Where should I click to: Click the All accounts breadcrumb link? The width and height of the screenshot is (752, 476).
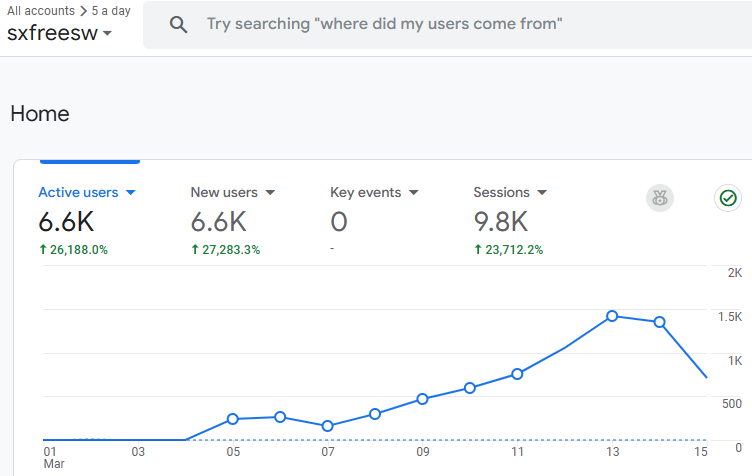41,11
